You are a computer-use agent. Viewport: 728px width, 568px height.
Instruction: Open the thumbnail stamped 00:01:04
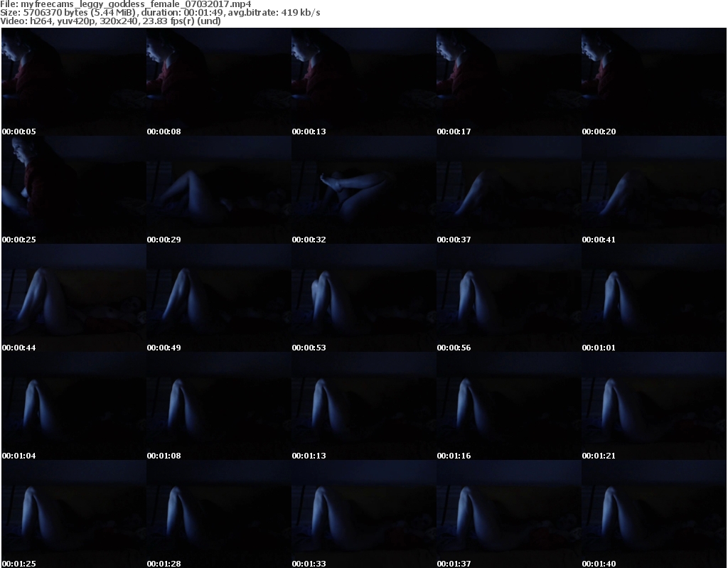74,406
